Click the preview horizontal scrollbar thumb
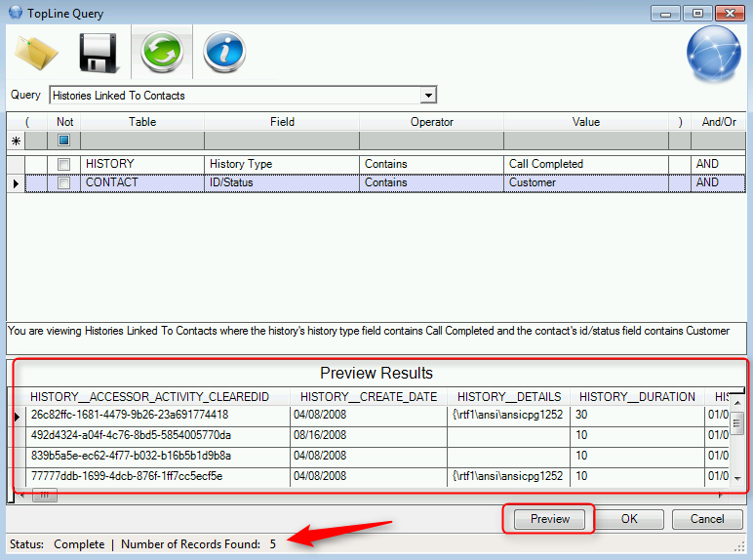753x560 pixels. (44, 495)
